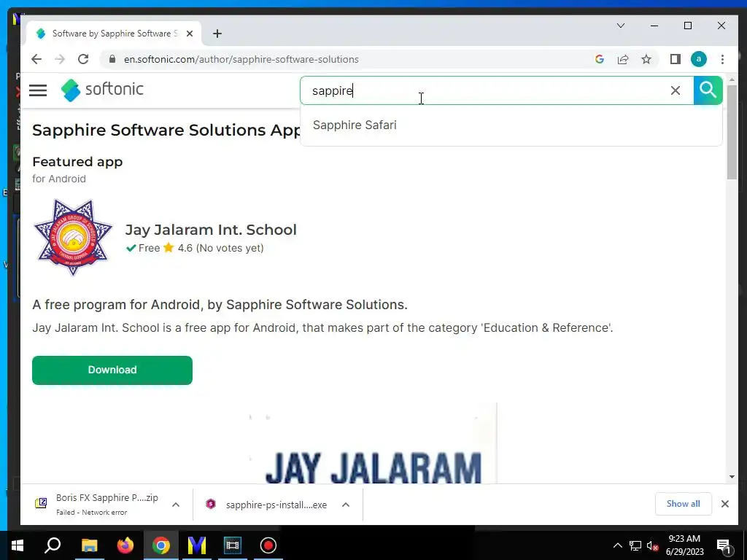Close the Softonic tab
Screen dimensions: 747x560
[190, 34]
